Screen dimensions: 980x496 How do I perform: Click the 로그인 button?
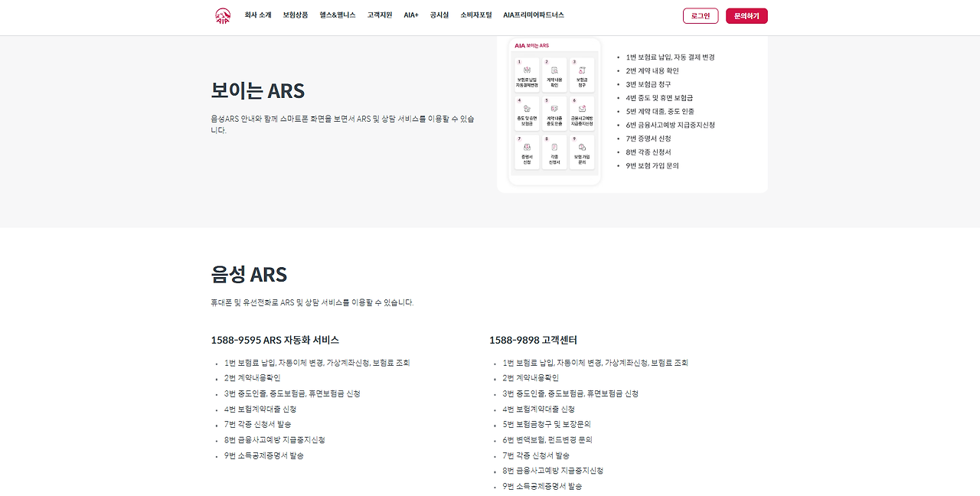pyautogui.click(x=701, y=16)
